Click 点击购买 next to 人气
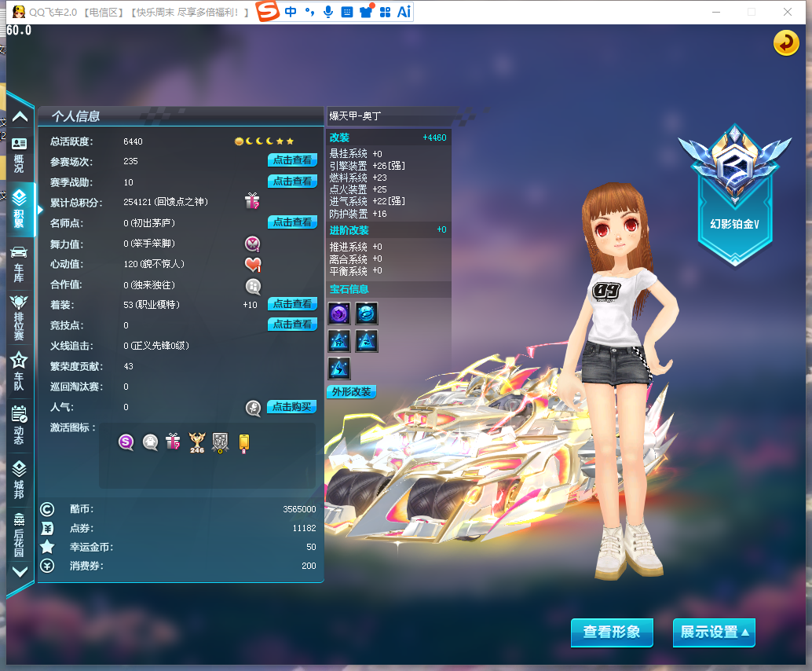Screen dimensions: 812x671 pyautogui.click(x=292, y=407)
